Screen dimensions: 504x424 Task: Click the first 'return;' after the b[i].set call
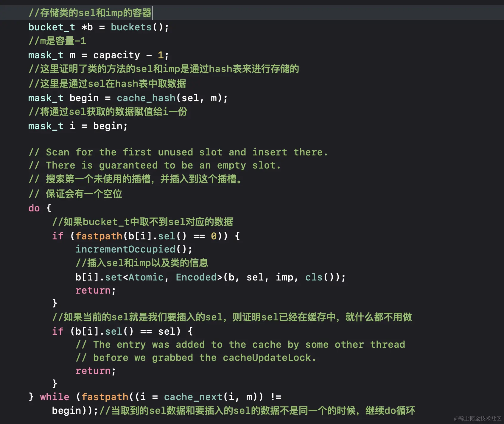96,290
